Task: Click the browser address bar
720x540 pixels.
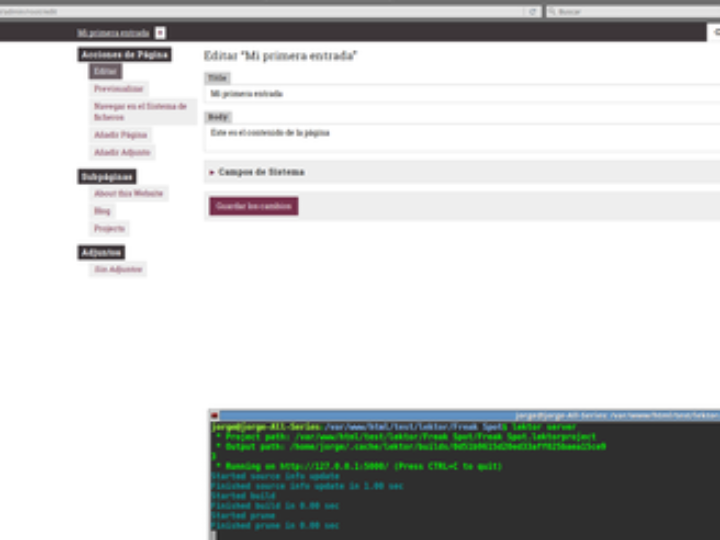Action: (x=260, y=12)
